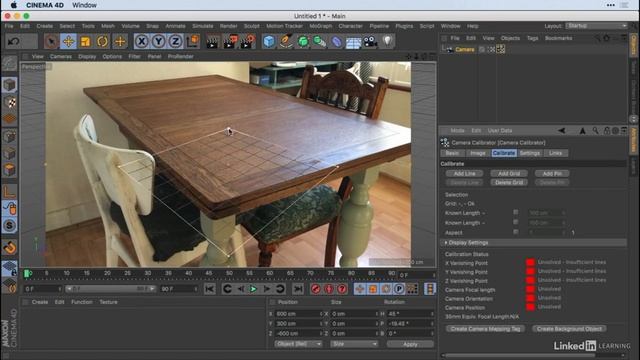Switch to the Image tab
Viewport: 640px width, 360px height.
click(478, 153)
